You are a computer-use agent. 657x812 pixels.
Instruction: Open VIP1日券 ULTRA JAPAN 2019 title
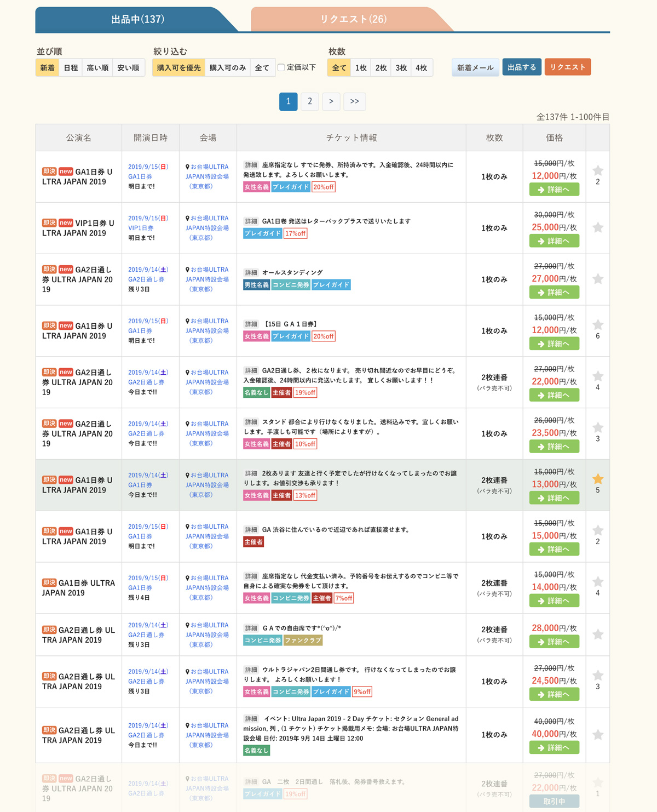pos(78,228)
